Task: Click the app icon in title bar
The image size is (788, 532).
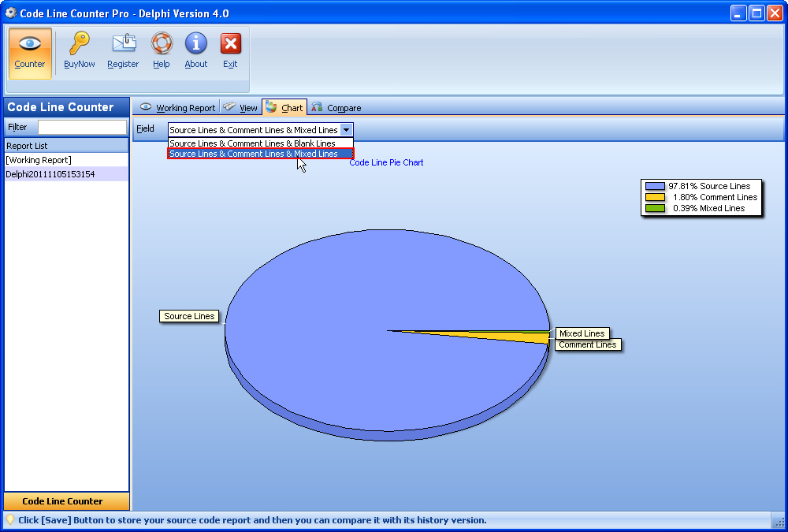Action: click(x=11, y=13)
